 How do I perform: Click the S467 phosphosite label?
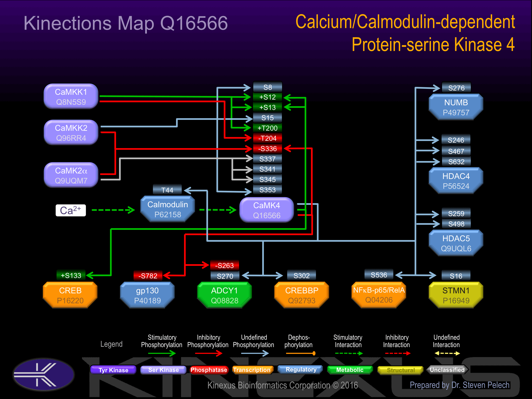(x=456, y=151)
